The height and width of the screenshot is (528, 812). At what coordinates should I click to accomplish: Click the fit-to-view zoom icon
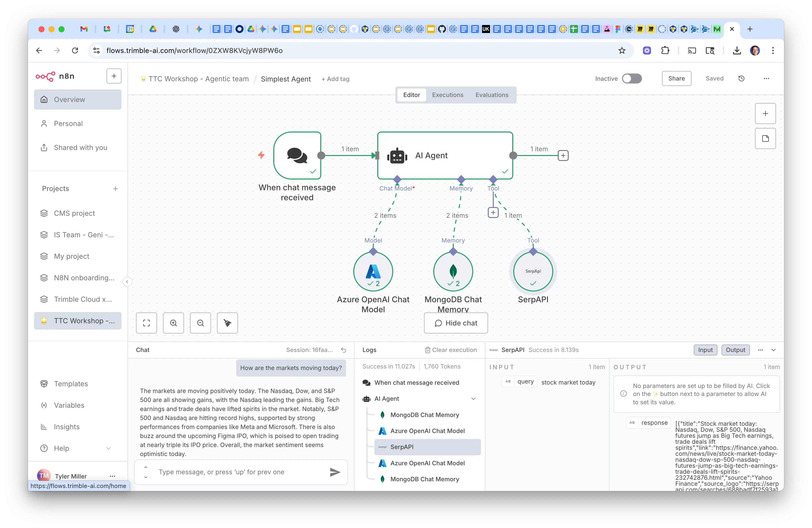(146, 323)
